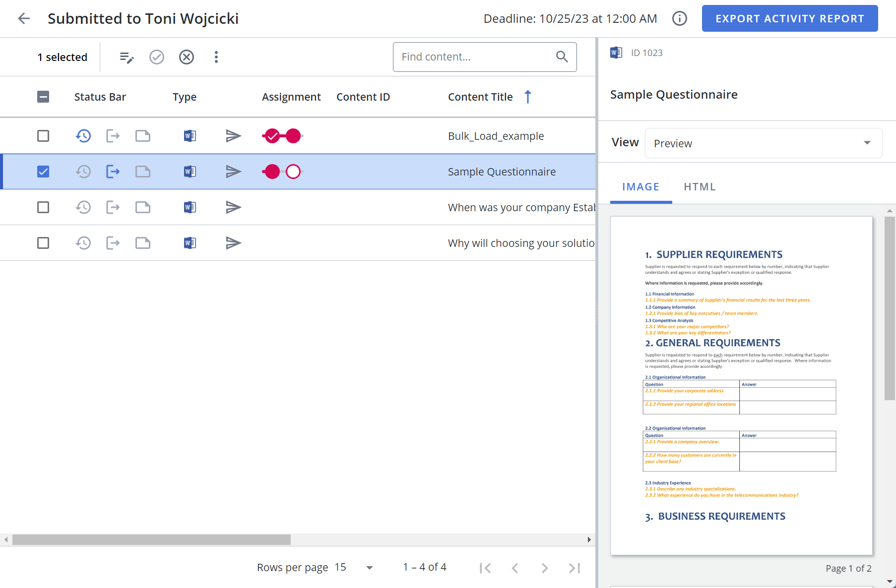Select the IMAGE tab
This screenshot has height=588, width=896.
click(x=640, y=187)
